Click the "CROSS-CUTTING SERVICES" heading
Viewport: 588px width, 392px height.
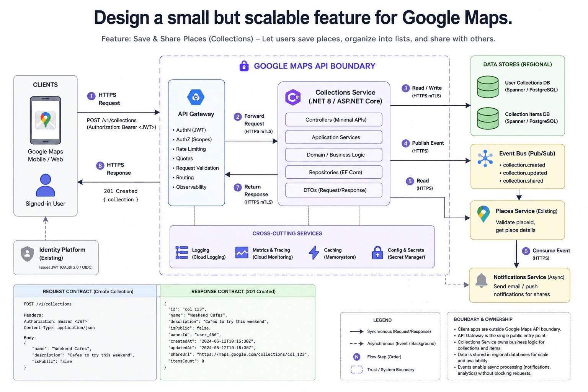(287, 234)
